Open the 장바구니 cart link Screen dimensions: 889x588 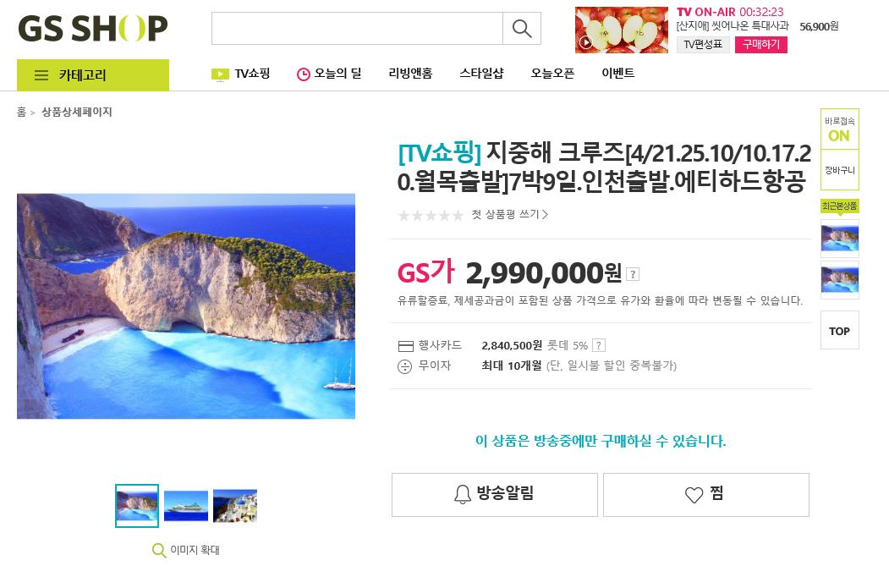click(x=840, y=170)
